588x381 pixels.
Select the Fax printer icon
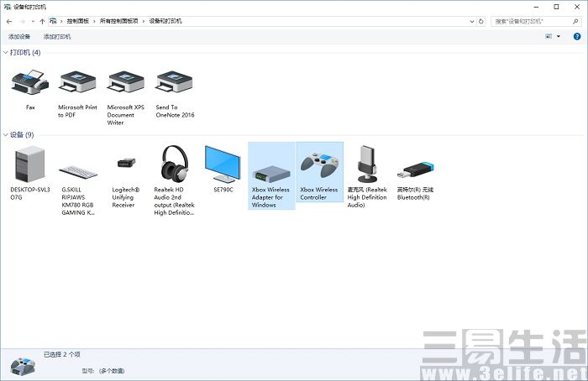coord(30,82)
